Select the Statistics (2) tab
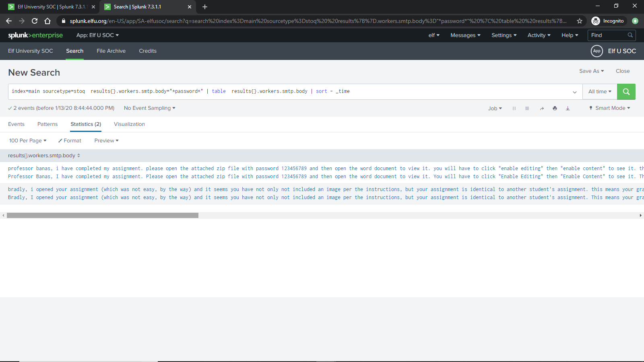The height and width of the screenshot is (362, 644). point(86,124)
